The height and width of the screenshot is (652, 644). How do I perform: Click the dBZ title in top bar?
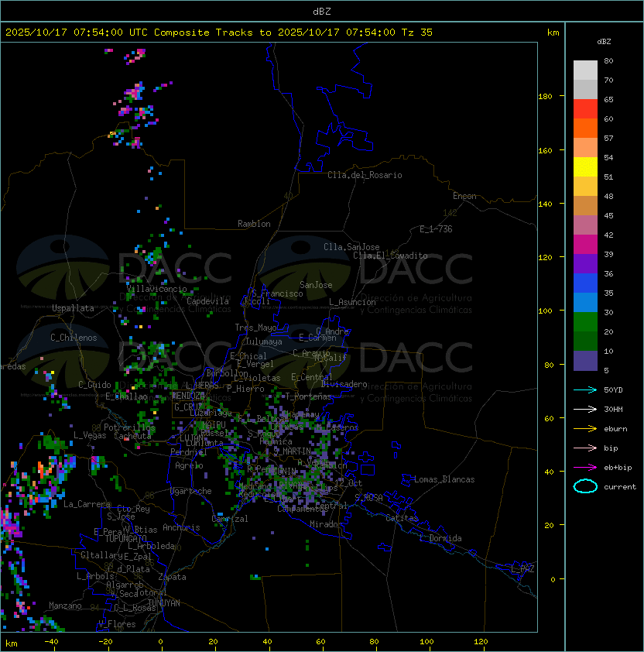[322, 11]
